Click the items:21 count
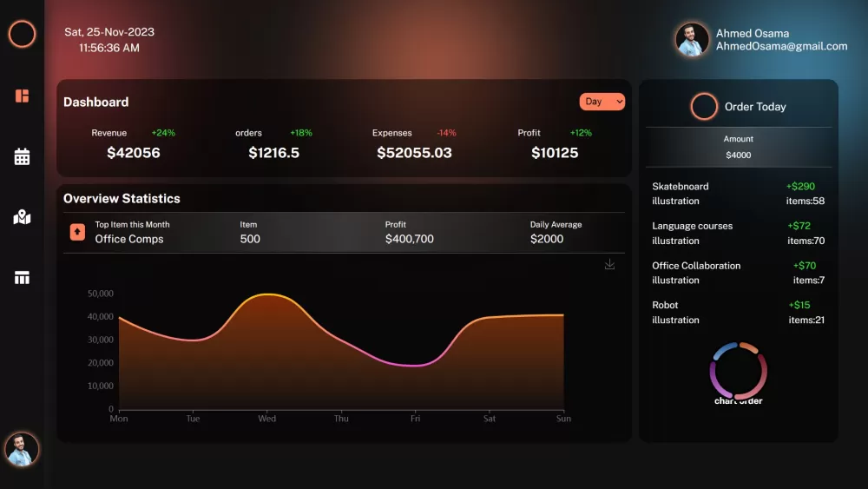Image resolution: width=868 pixels, height=489 pixels. 806,320
